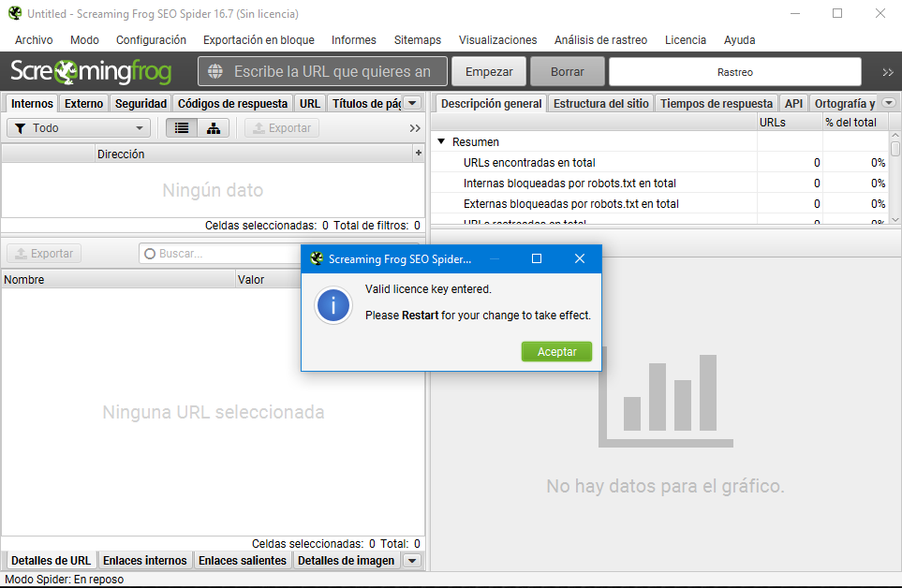Open the Exportación en bloque menu
902x588 pixels.
coord(259,39)
